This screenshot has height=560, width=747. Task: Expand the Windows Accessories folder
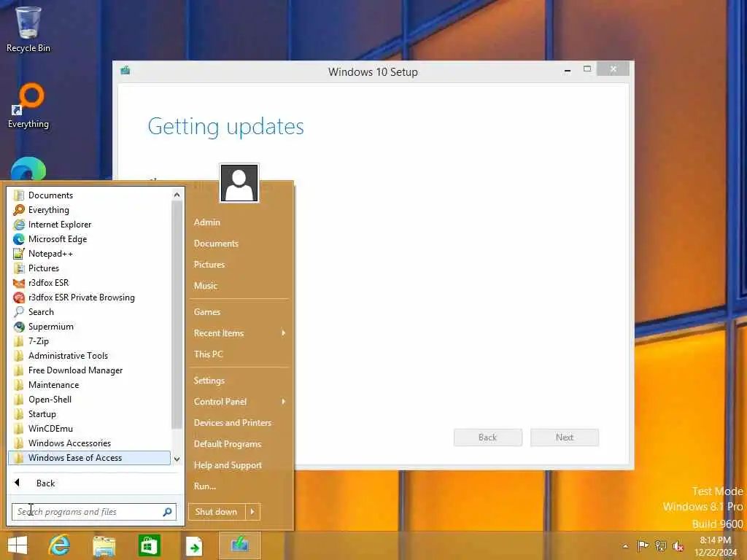pyautogui.click(x=90, y=443)
